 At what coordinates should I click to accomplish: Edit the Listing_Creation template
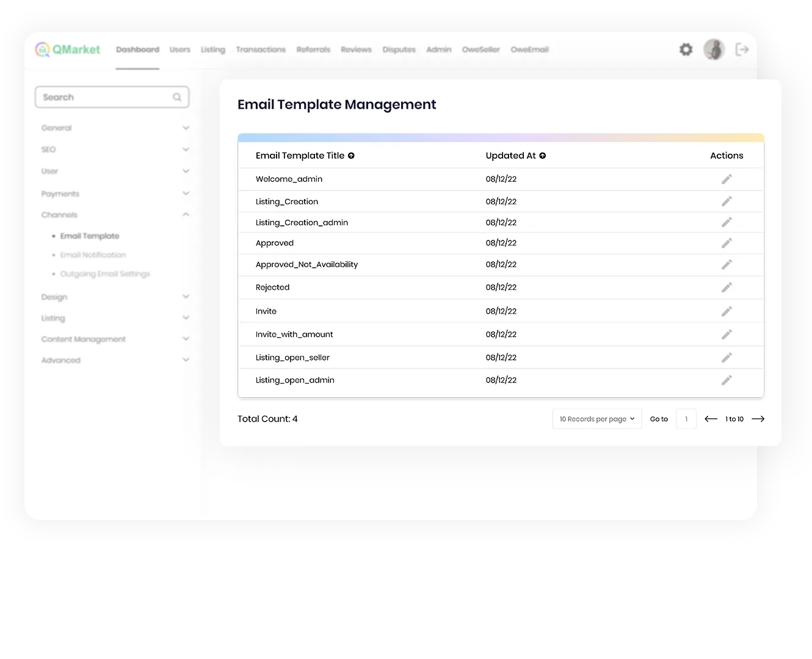pos(727,201)
